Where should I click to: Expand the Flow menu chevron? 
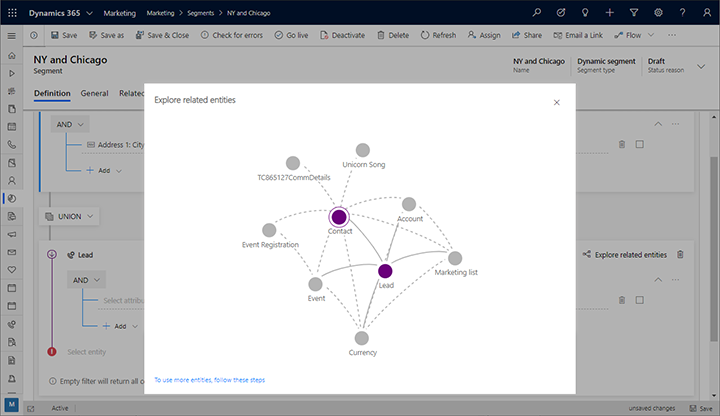click(651, 35)
